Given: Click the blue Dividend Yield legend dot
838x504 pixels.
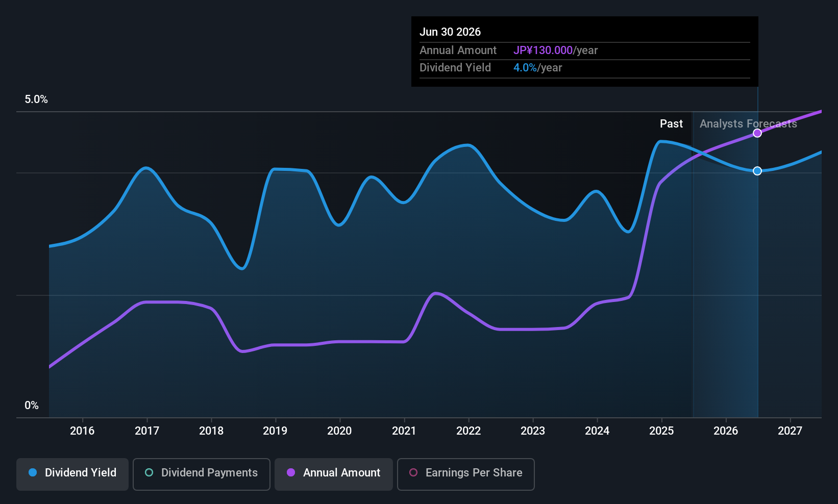Looking at the screenshot, I should (33, 472).
